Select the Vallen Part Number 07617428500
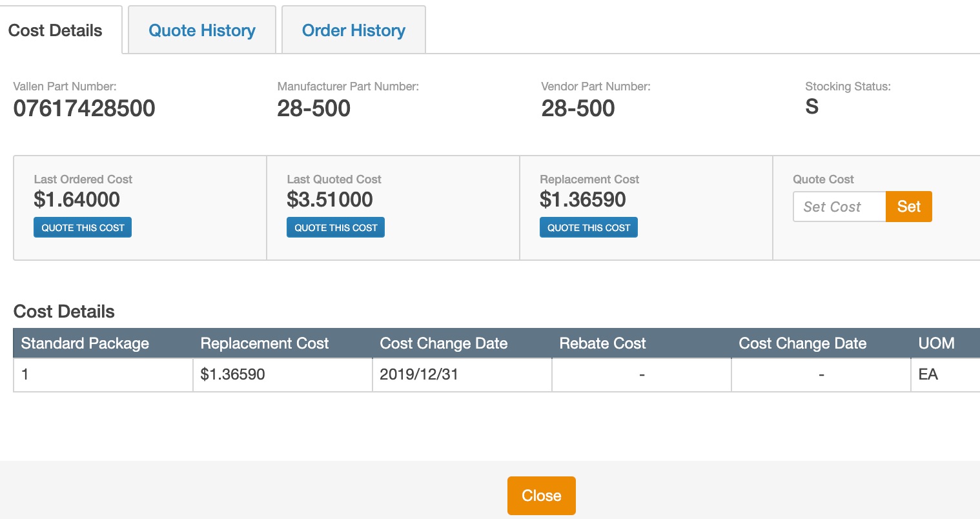This screenshot has width=980, height=519. [x=85, y=108]
